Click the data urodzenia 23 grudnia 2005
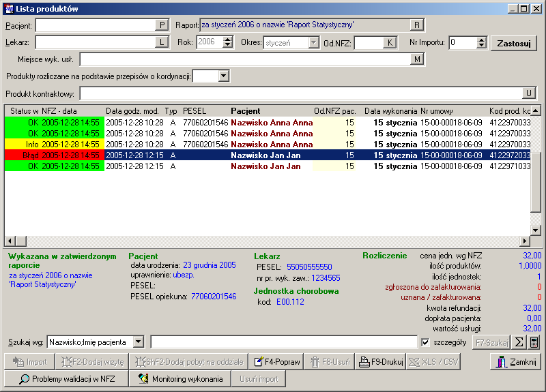Viewport: 546px width, 392px height. pyautogui.click(x=210, y=265)
